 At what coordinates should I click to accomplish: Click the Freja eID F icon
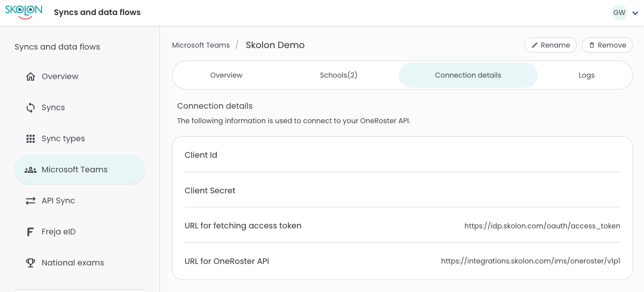click(x=31, y=232)
